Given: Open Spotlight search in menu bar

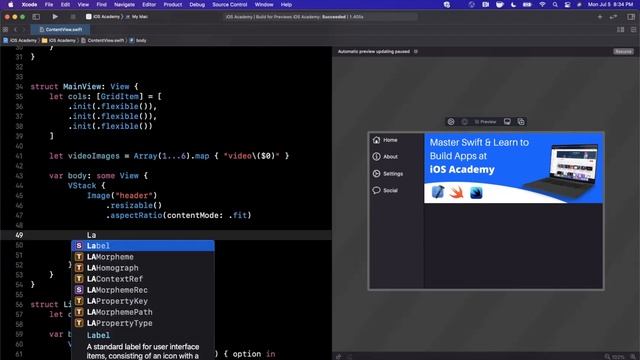Looking at the screenshot, I should click(555, 4).
